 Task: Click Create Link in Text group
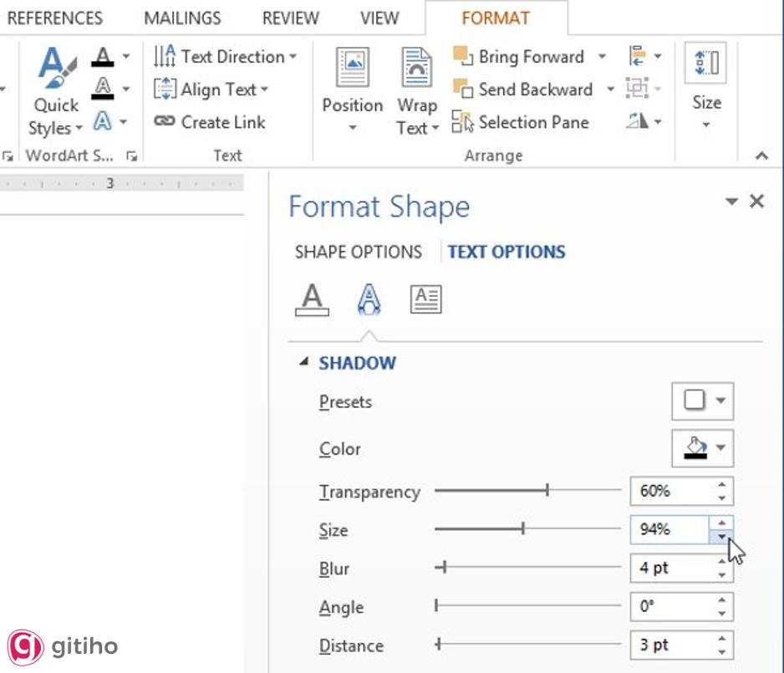pos(211,122)
